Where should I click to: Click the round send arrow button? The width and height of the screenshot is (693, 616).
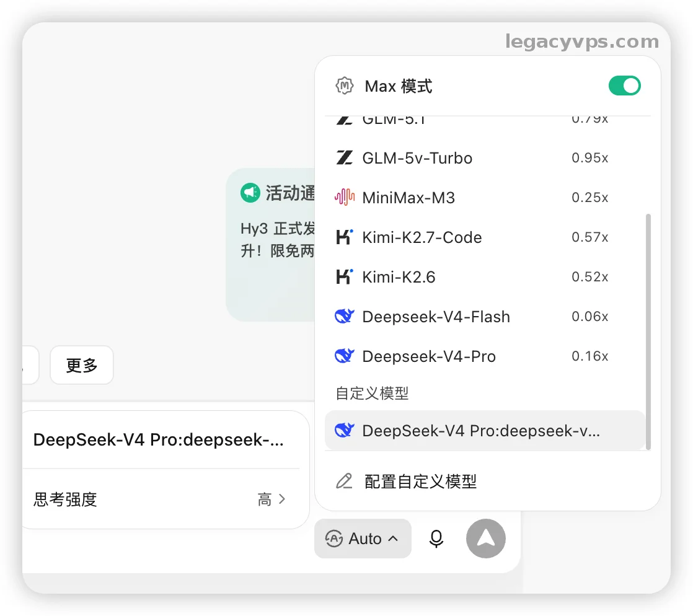point(486,539)
